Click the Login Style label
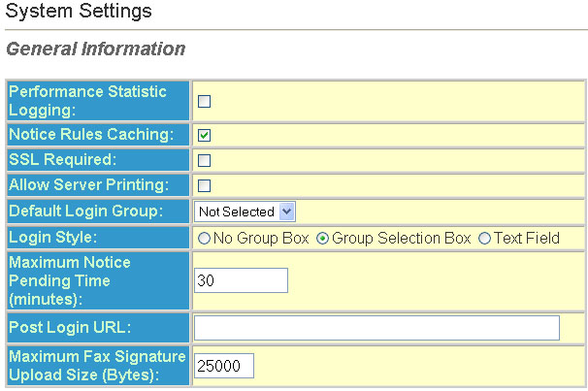The height and width of the screenshot is (391, 588). pyautogui.click(x=52, y=238)
